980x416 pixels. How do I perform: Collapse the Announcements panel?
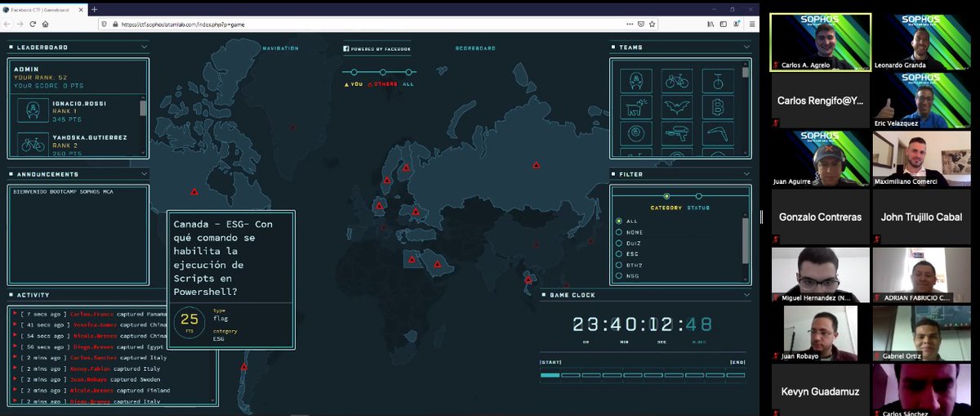click(145, 174)
